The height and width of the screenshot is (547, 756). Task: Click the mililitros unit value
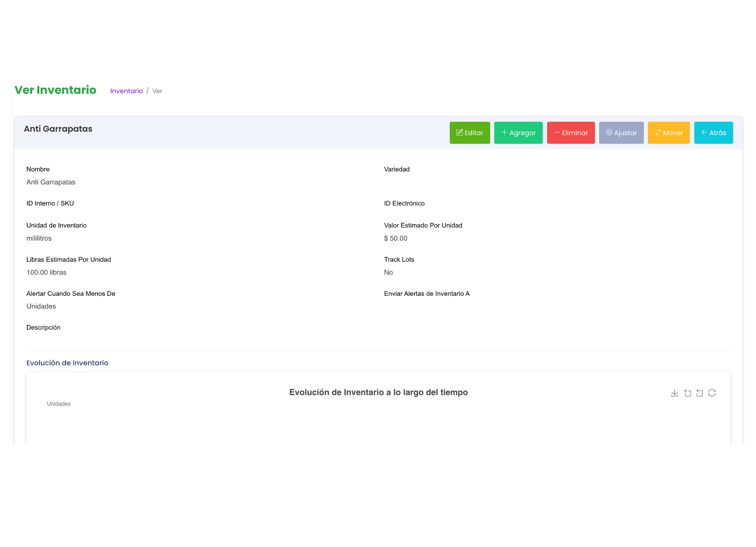coord(39,238)
